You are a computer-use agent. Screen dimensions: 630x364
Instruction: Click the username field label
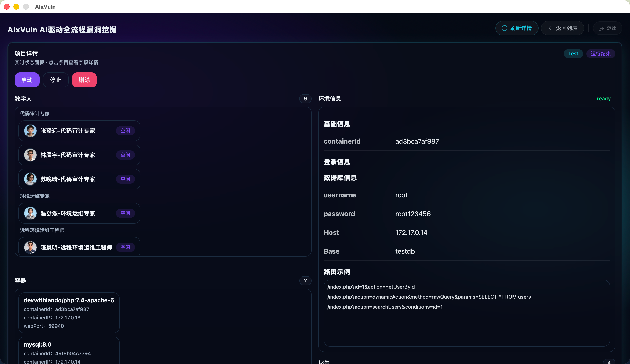pyautogui.click(x=340, y=195)
